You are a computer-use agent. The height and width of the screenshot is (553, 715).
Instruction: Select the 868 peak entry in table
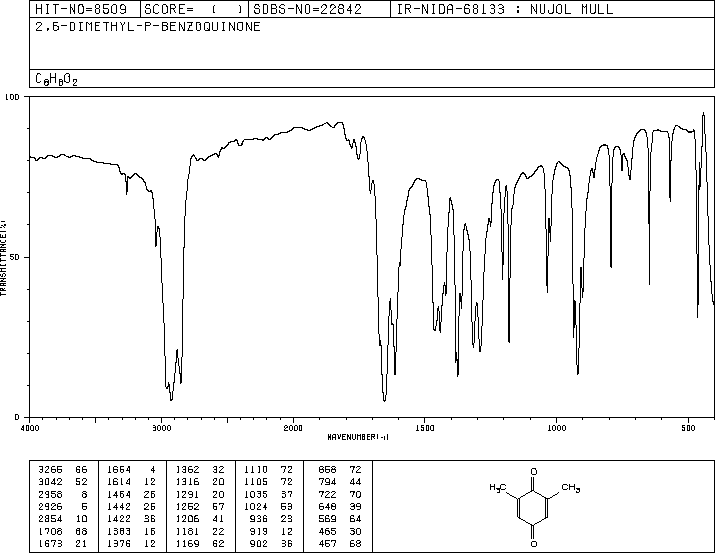click(340, 470)
